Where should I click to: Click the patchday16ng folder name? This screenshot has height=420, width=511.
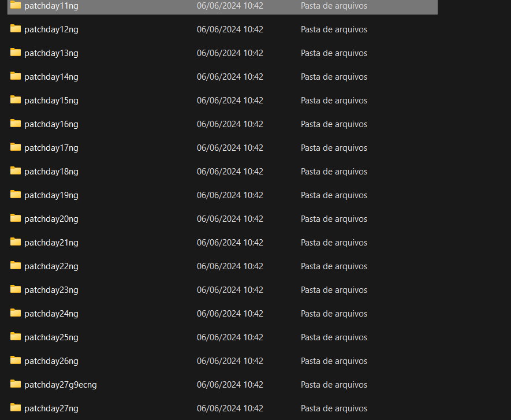51,124
